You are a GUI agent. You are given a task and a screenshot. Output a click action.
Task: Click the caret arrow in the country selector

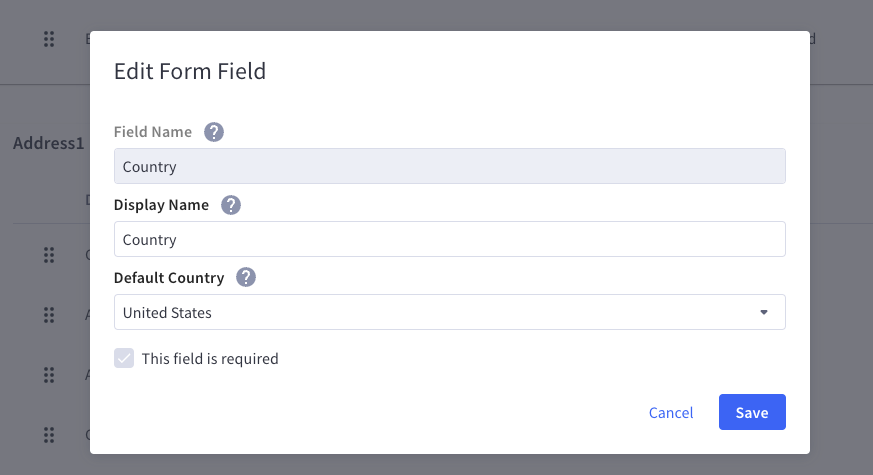[x=764, y=312]
